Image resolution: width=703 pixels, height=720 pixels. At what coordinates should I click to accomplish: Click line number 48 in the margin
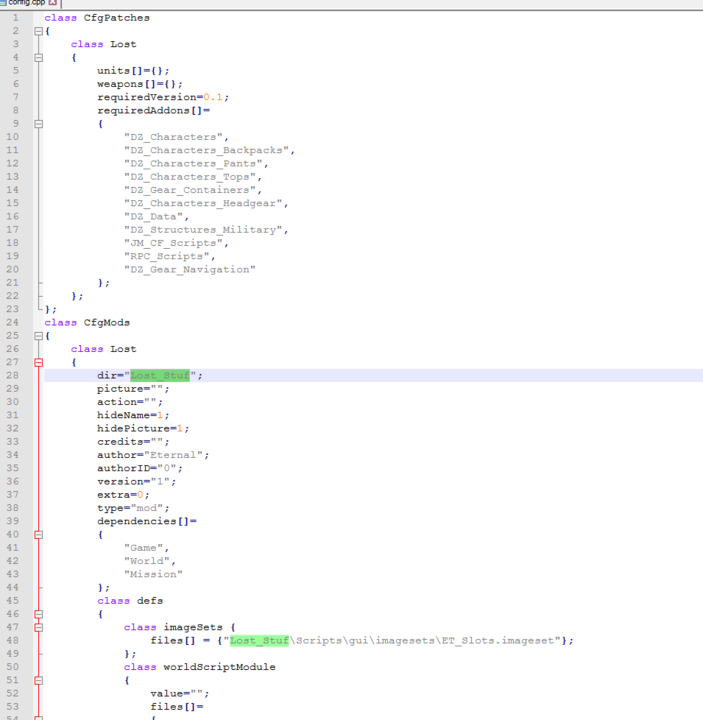pyautogui.click(x=12, y=641)
